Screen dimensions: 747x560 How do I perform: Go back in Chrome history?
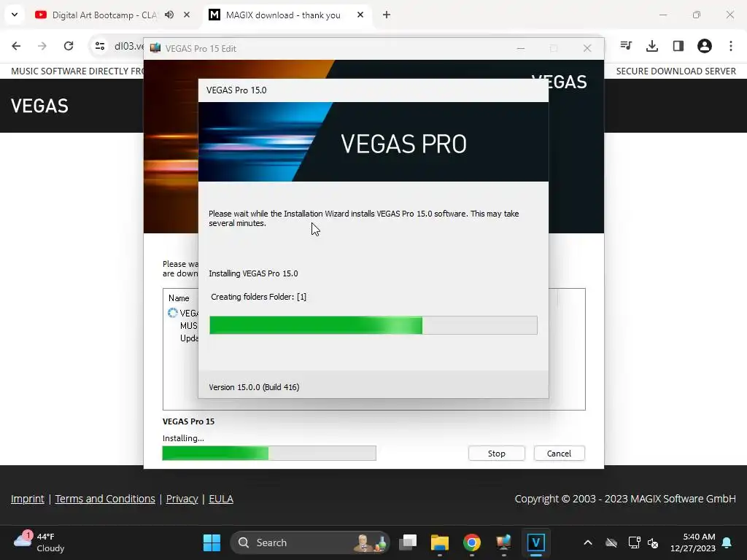[x=16, y=46]
